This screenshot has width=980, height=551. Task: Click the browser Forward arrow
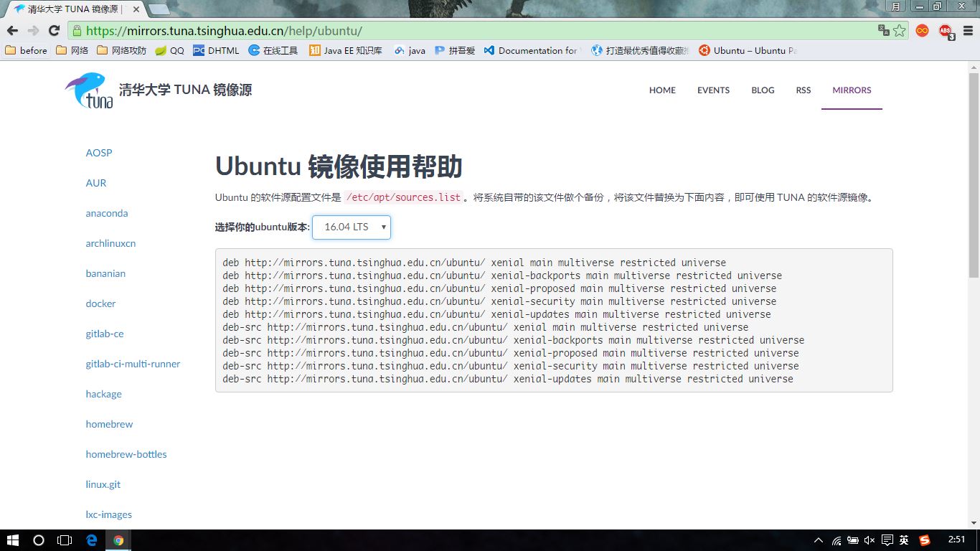(33, 31)
